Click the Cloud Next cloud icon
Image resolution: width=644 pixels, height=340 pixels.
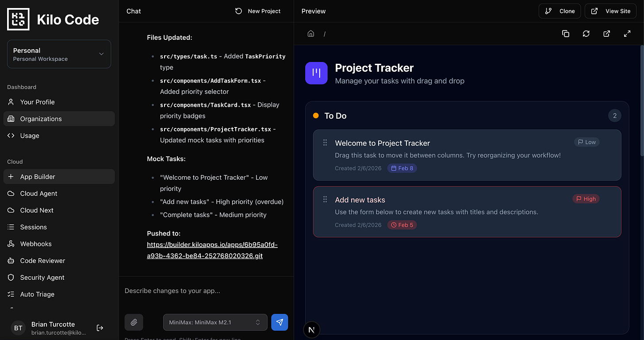(x=11, y=210)
